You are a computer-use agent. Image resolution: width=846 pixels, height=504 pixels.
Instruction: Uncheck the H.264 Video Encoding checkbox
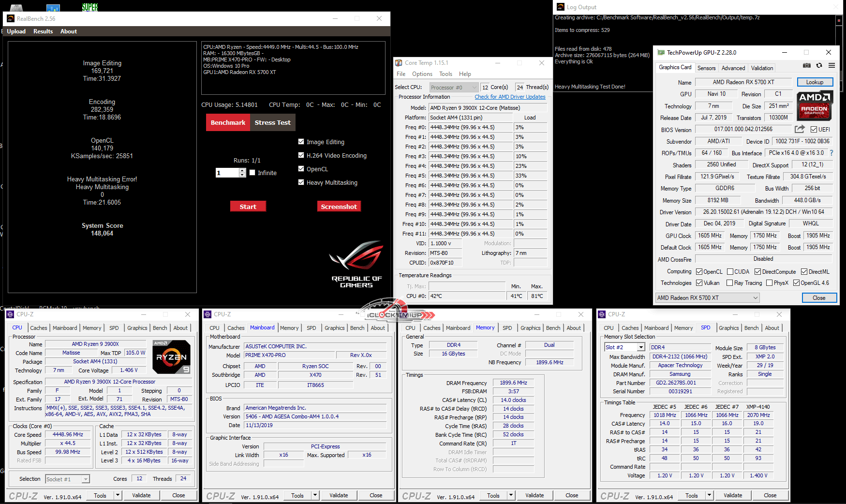click(301, 155)
